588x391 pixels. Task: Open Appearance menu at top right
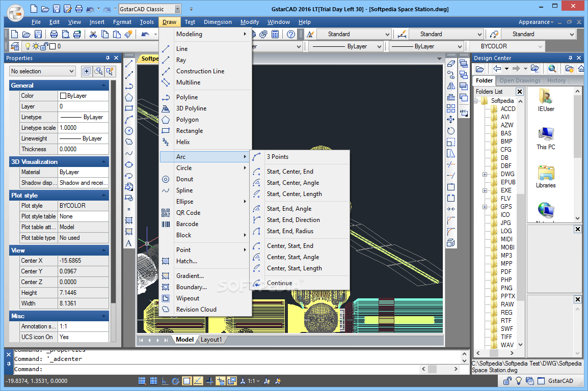(536, 22)
